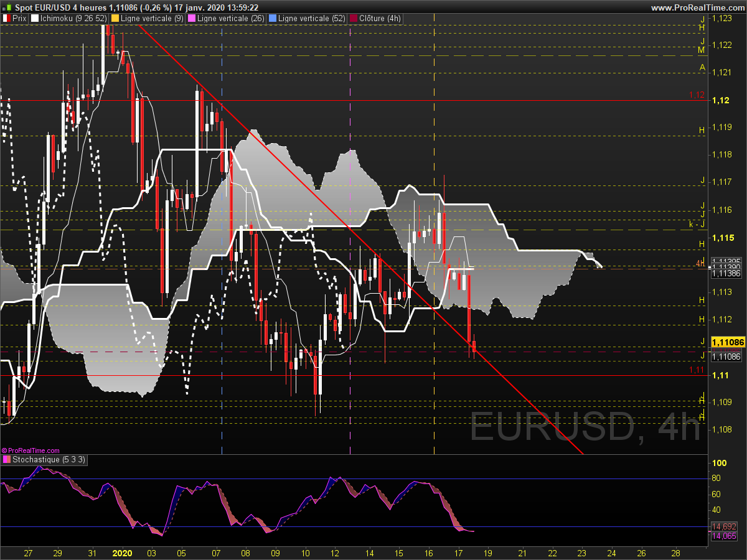Click the pink Stochastique color swatch
747x560 pixels.
pos(6,460)
